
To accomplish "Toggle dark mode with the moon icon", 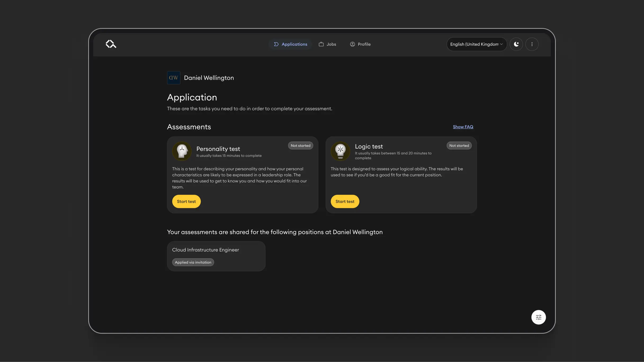I will tap(516, 44).
